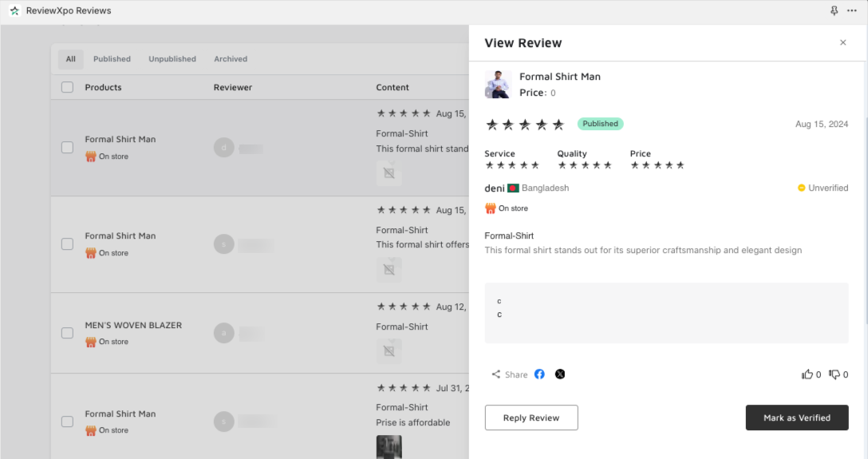
Task: Share review on Facebook
Action: click(x=539, y=374)
